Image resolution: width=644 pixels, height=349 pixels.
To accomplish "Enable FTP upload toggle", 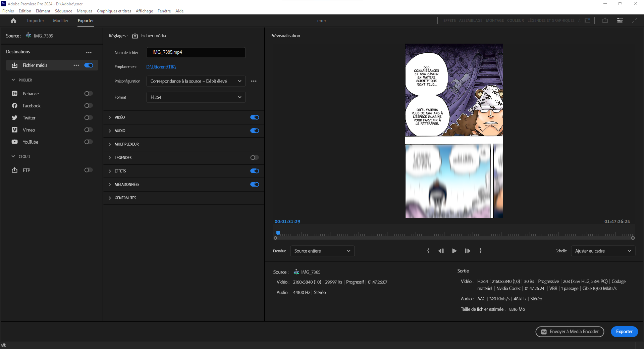I will pos(89,170).
